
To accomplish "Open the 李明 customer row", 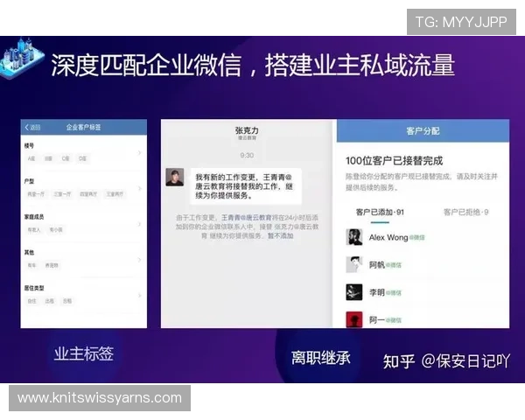I will (423, 292).
